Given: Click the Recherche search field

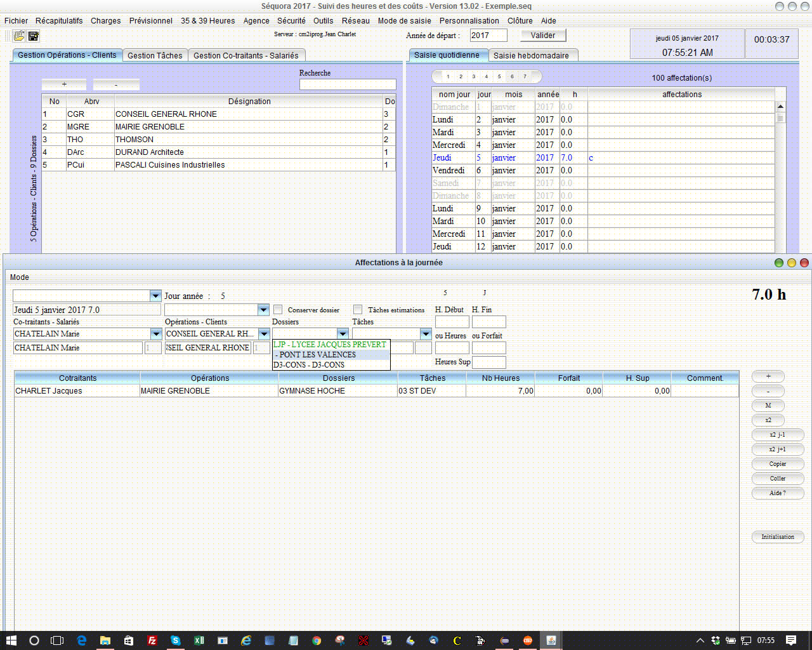Looking at the screenshot, I should (x=348, y=84).
